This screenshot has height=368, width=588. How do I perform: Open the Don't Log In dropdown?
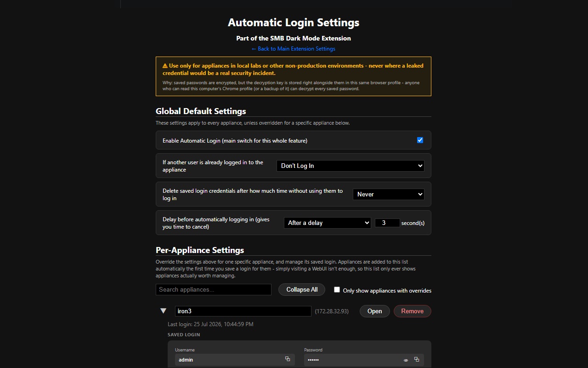[350, 166]
